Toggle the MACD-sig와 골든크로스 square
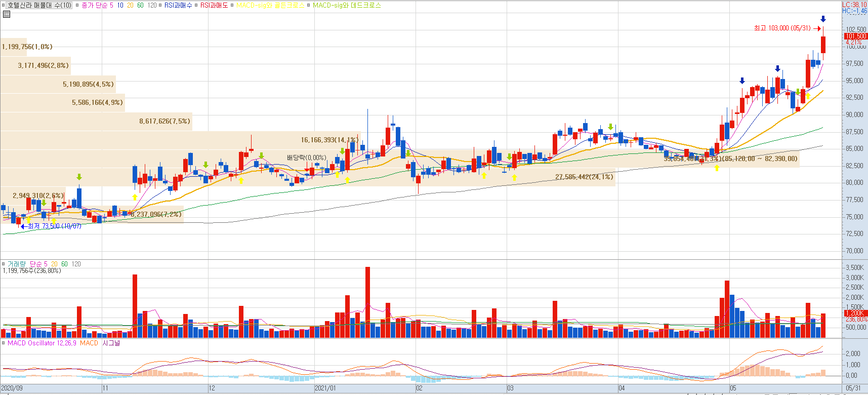This screenshot has width=868, height=395. (232, 6)
